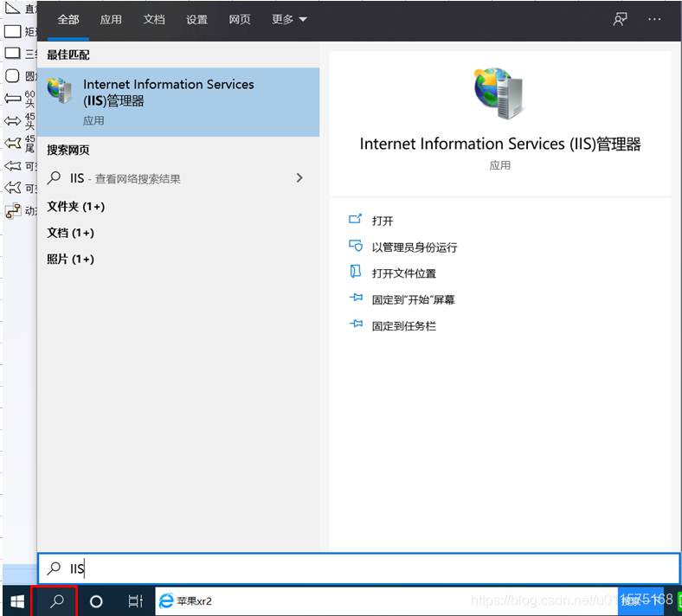Expand the 文档 (1+) results group

tap(70, 233)
